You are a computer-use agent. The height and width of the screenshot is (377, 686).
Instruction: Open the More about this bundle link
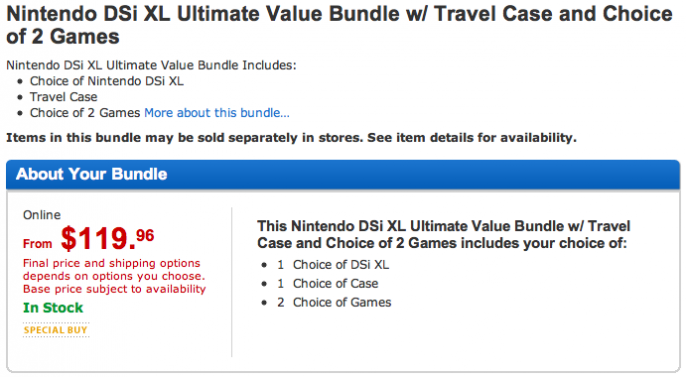217,113
